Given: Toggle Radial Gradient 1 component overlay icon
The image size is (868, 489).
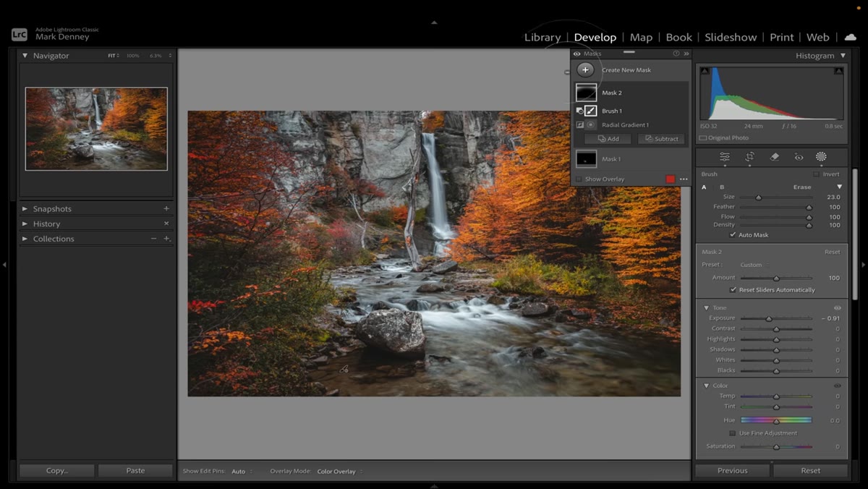Looking at the screenshot, I should pos(579,125).
